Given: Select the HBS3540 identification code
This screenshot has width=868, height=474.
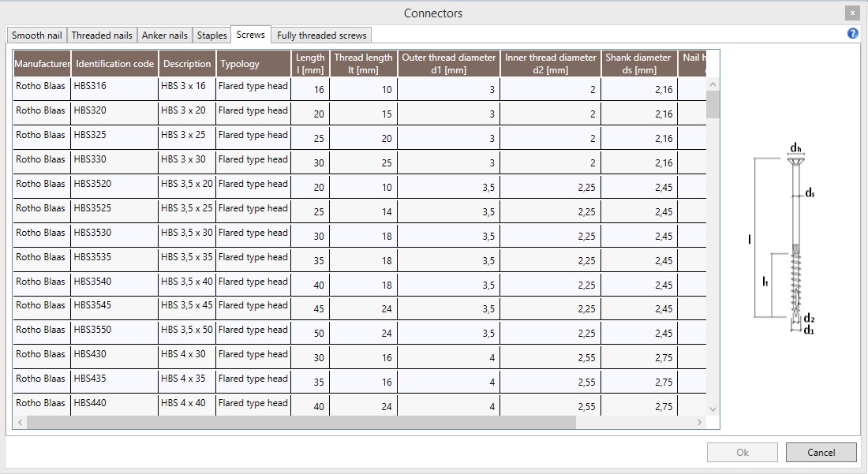Looking at the screenshot, I should 114,283.
